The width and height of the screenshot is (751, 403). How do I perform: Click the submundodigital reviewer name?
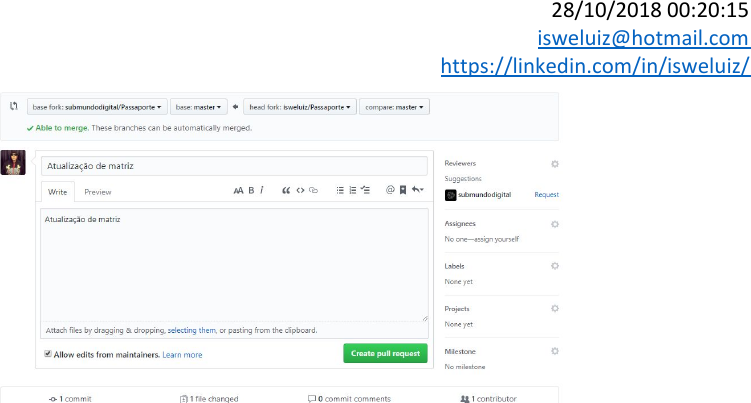[484, 195]
